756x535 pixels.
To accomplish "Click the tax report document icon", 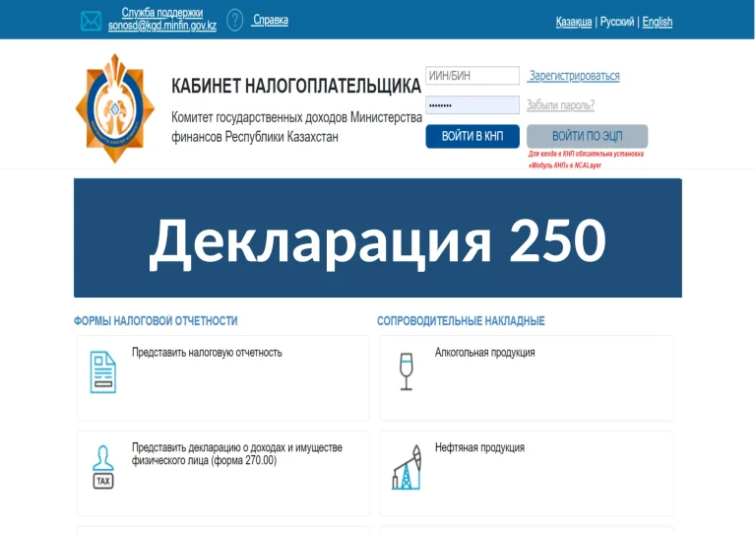I will [102, 371].
